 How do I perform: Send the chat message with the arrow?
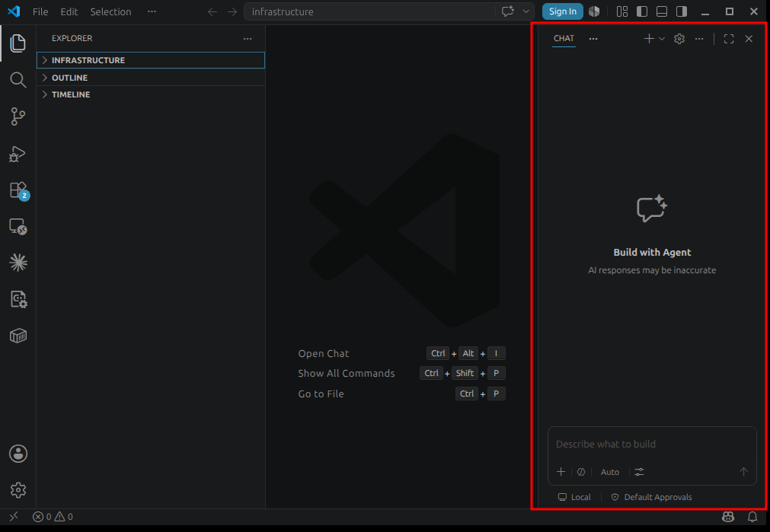click(743, 472)
